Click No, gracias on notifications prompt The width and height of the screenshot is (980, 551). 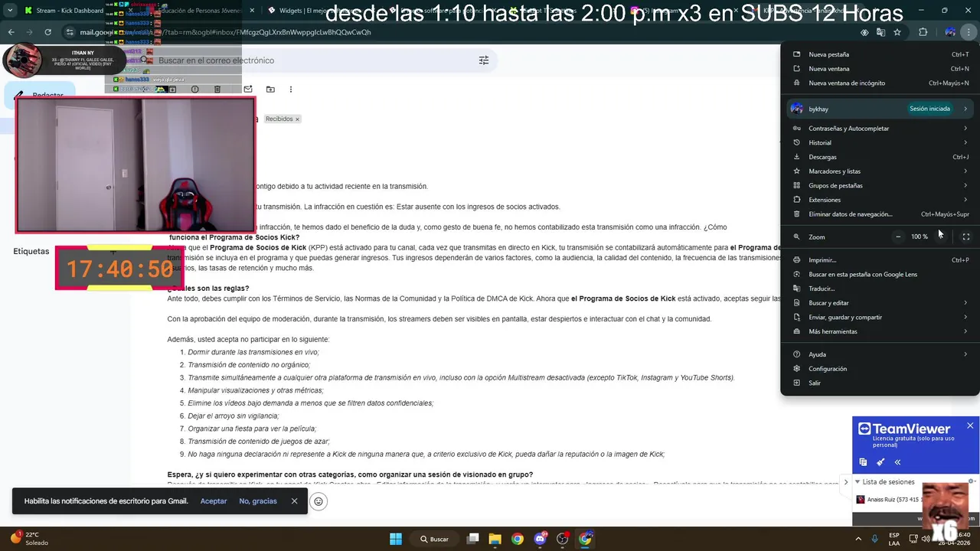click(x=258, y=501)
